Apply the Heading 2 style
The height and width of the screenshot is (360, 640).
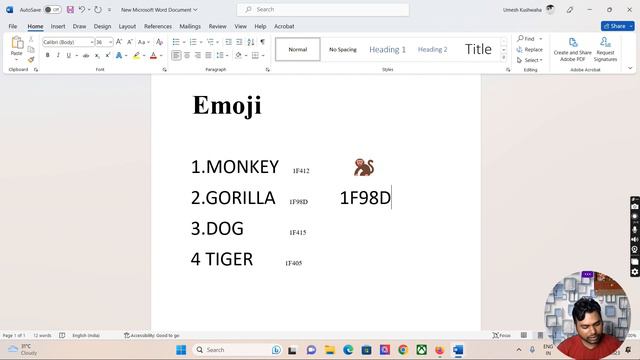coord(432,49)
